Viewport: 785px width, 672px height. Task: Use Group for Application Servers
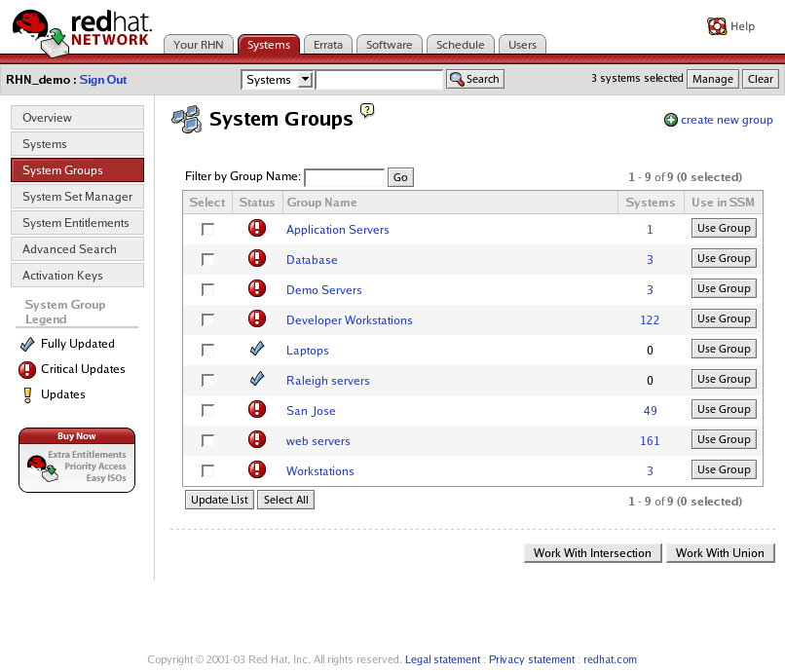tap(724, 228)
